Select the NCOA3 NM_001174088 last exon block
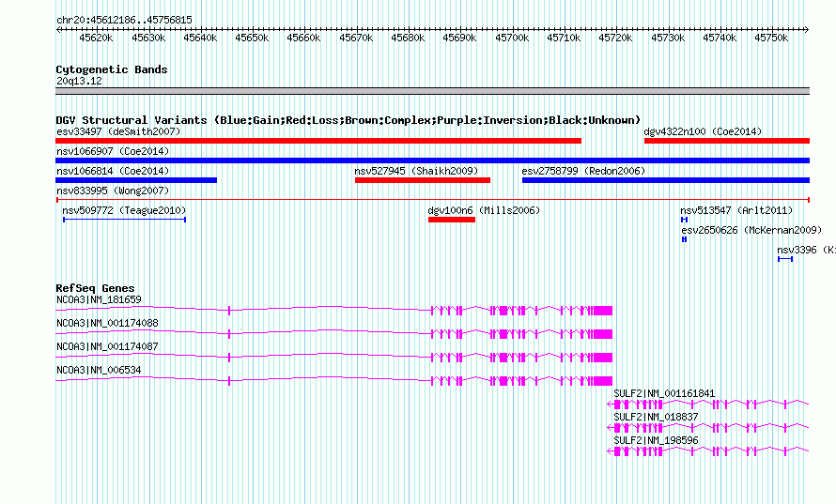 coord(603,334)
